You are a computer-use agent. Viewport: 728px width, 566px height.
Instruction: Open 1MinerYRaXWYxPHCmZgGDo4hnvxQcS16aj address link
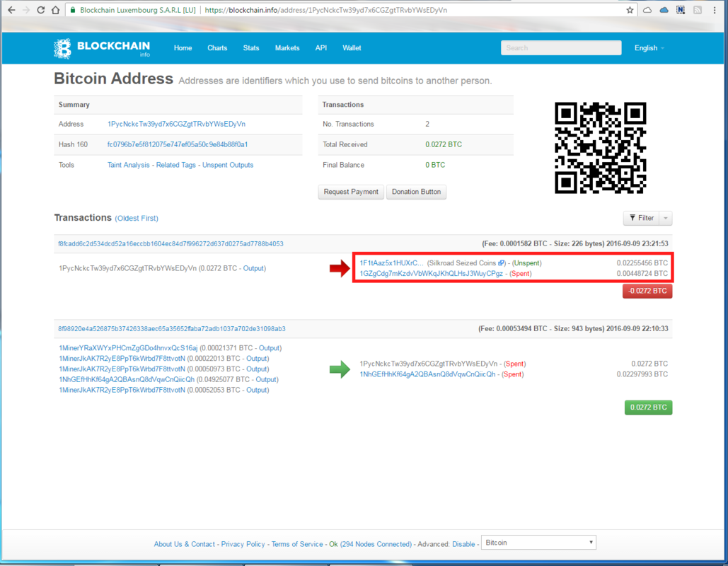pyautogui.click(x=128, y=348)
